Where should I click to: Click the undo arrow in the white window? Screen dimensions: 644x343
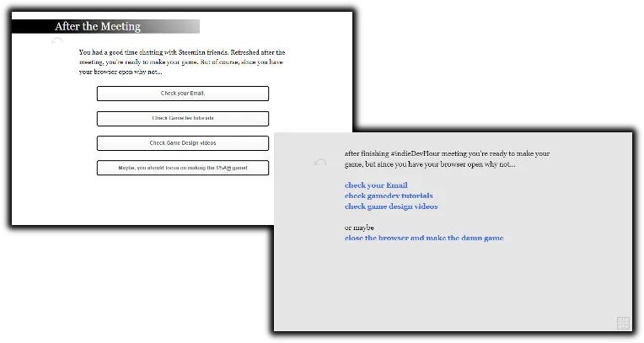point(56,40)
